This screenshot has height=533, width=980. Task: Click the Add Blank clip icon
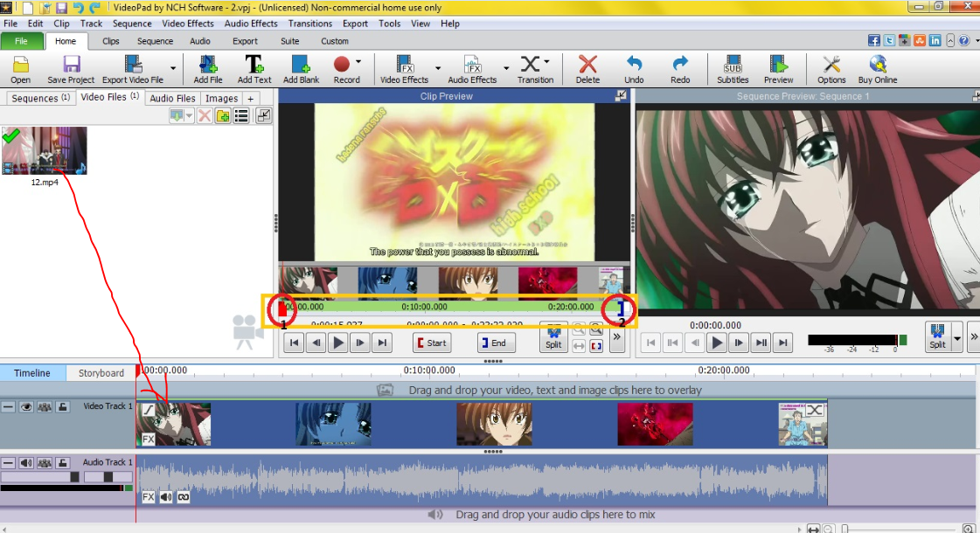tap(301, 70)
